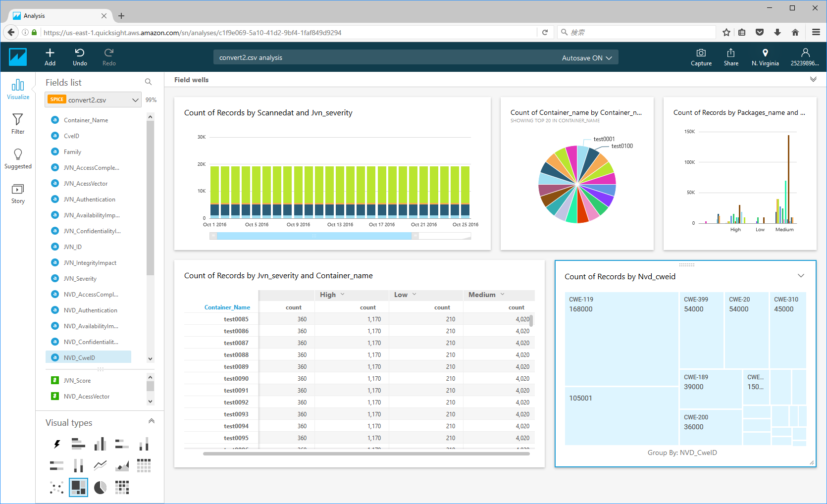Choose the area line chart visual type
Screen dimensions: 827x504
[122, 465]
